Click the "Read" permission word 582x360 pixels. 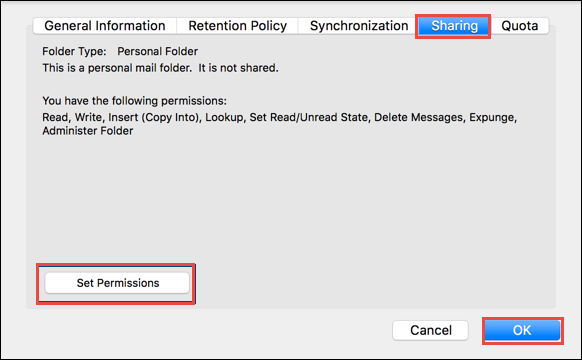pyautogui.click(x=55, y=117)
